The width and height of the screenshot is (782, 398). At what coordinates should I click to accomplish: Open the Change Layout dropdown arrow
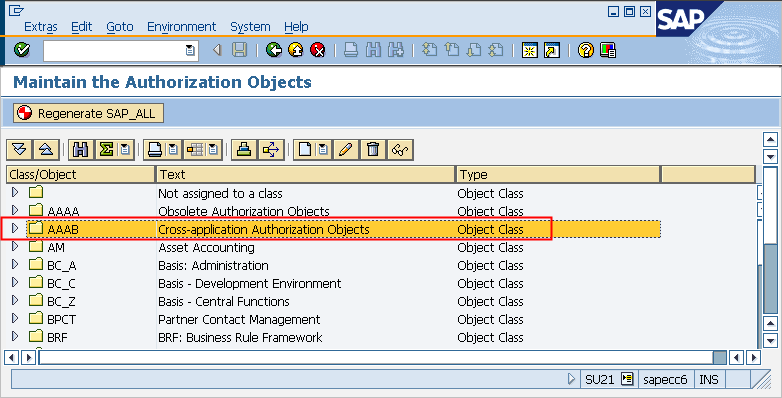click(214, 150)
